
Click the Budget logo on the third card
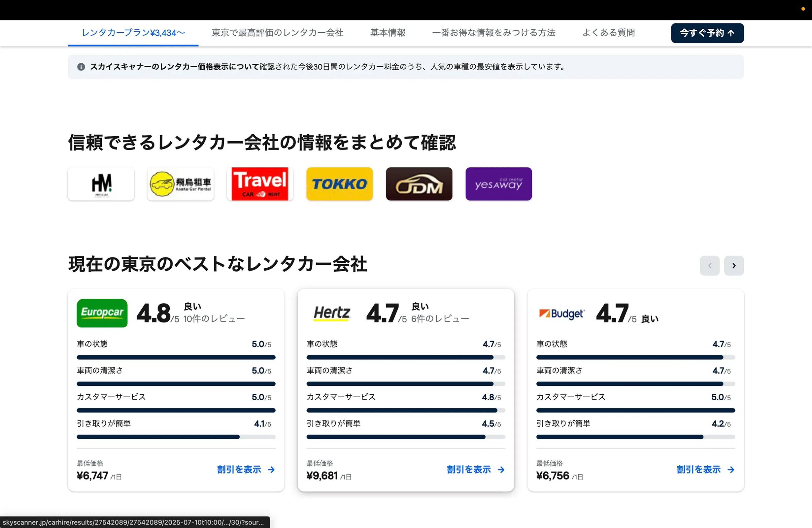562,313
